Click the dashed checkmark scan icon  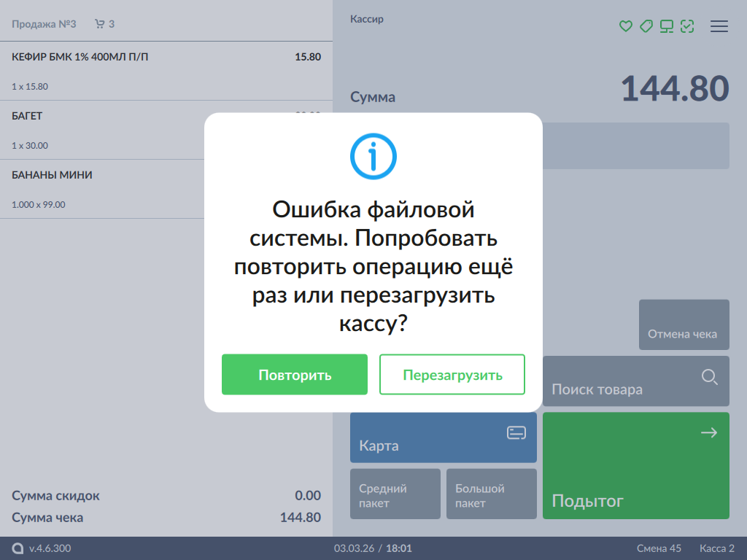[x=686, y=26]
